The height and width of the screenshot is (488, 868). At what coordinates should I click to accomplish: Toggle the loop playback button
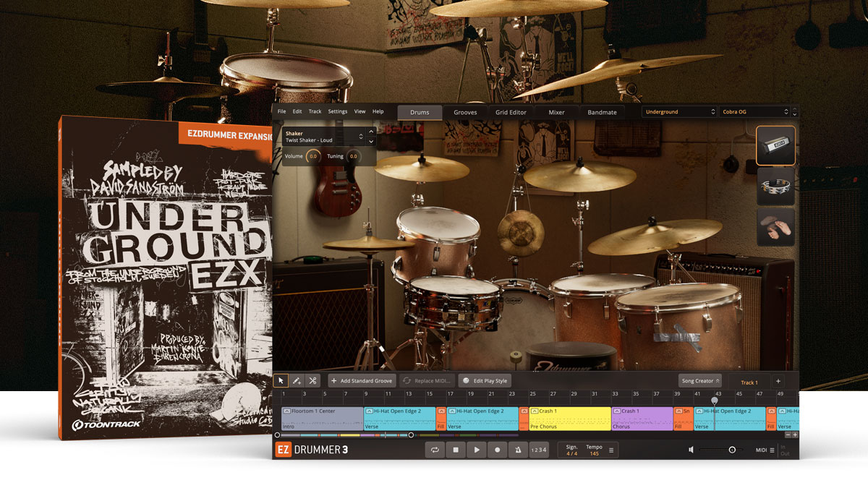[435, 450]
